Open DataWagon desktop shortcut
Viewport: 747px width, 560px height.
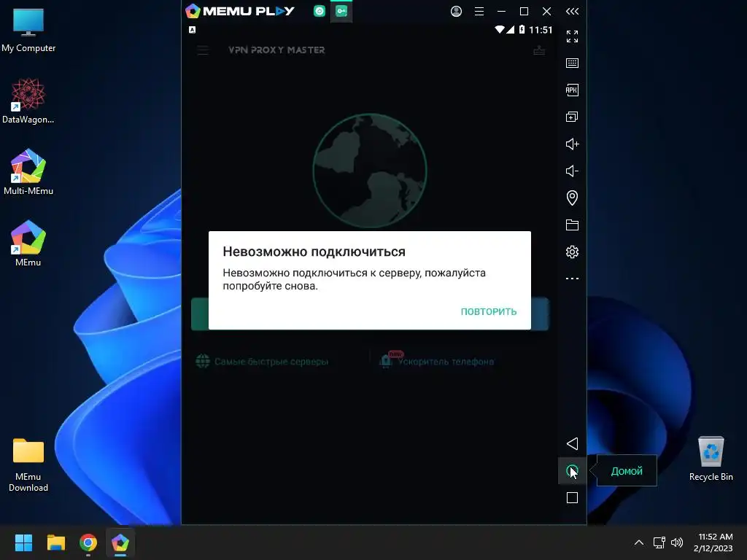(x=28, y=101)
